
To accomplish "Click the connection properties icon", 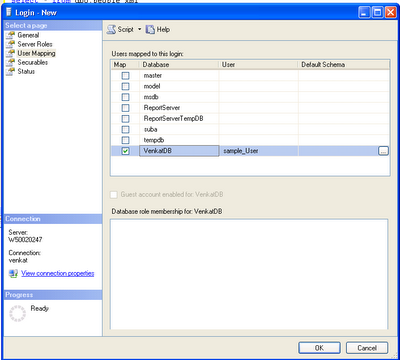I will pos(13,274).
